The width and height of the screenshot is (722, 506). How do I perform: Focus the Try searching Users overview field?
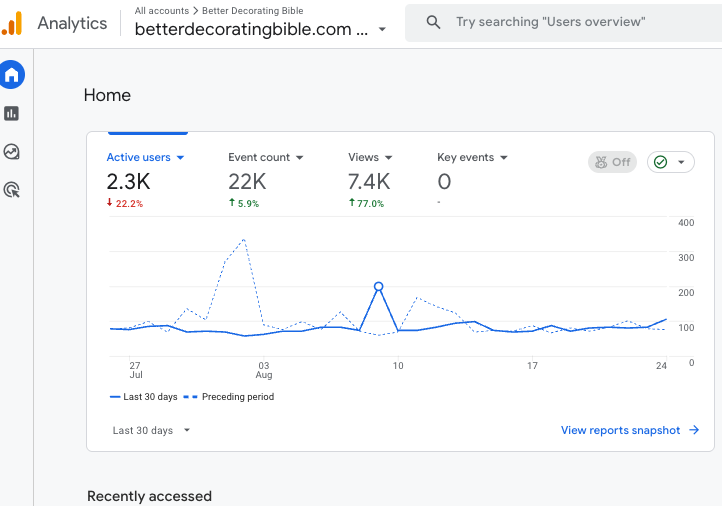(564, 22)
